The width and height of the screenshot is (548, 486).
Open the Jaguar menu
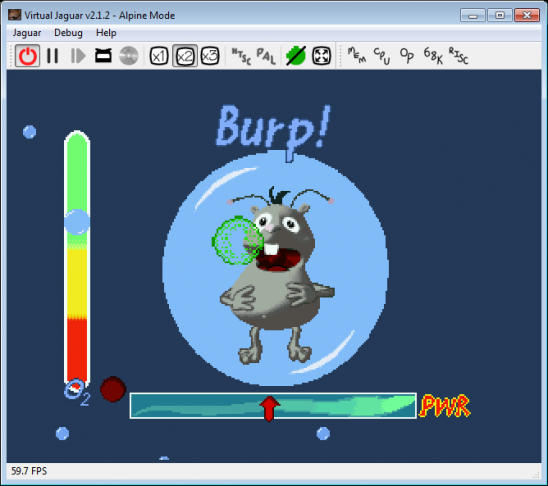(x=27, y=33)
